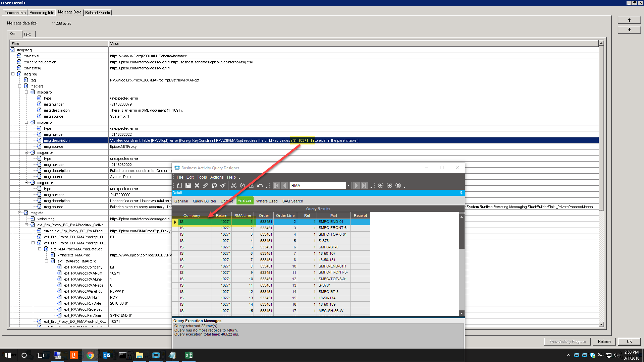Go to first record navigation icon
The image size is (644, 362).
pos(276,185)
